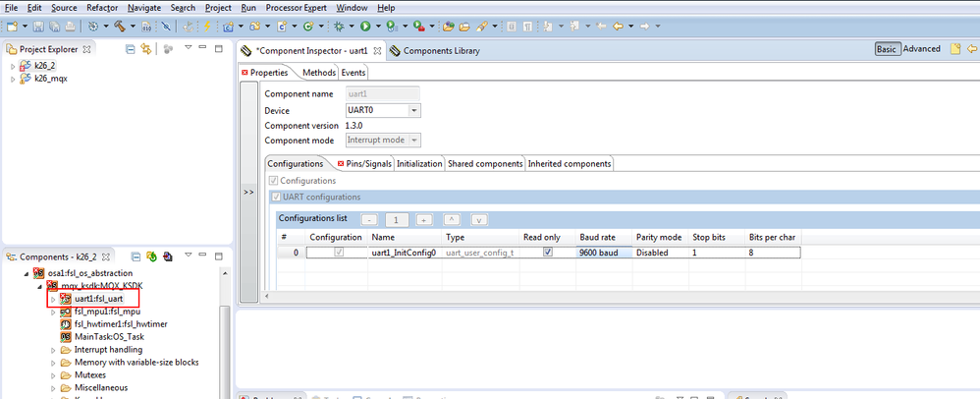Switch to the Events tab
980x399 pixels.
[354, 73]
